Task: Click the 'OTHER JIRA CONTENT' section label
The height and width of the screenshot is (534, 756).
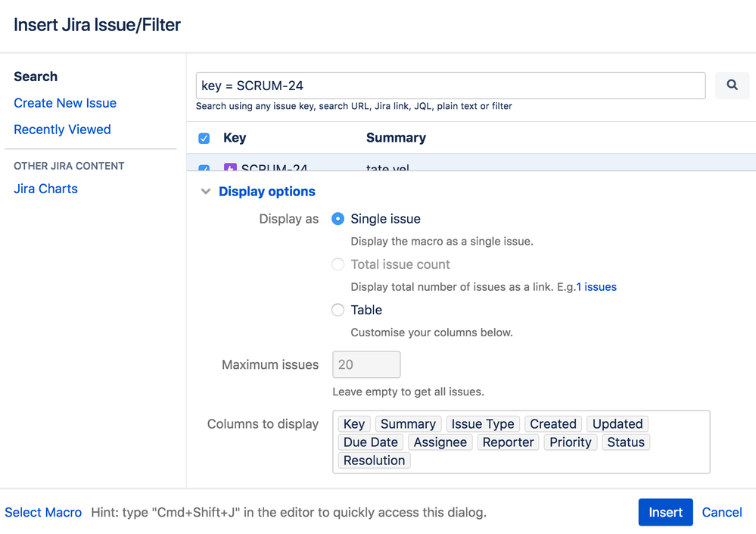Action: [x=69, y=166]
